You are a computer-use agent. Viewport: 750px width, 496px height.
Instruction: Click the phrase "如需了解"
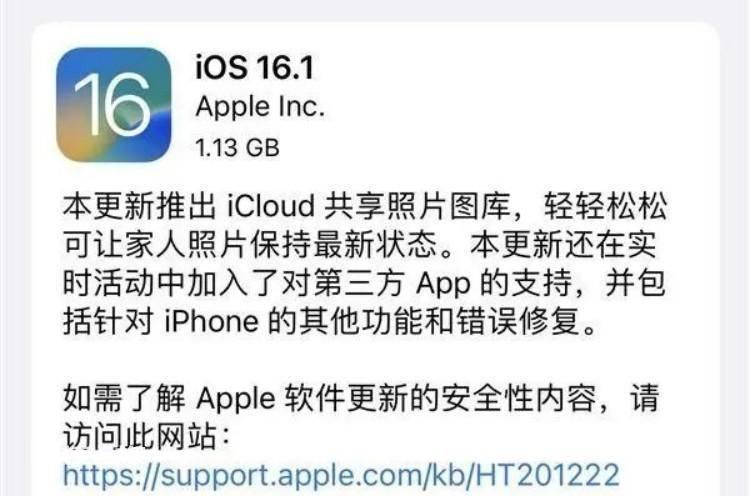pos(124,397)
